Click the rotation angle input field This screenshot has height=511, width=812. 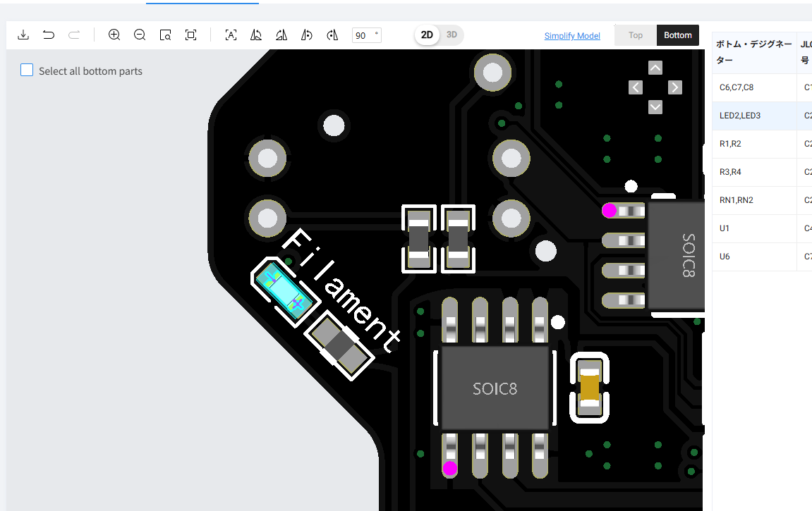click(367, 35)
